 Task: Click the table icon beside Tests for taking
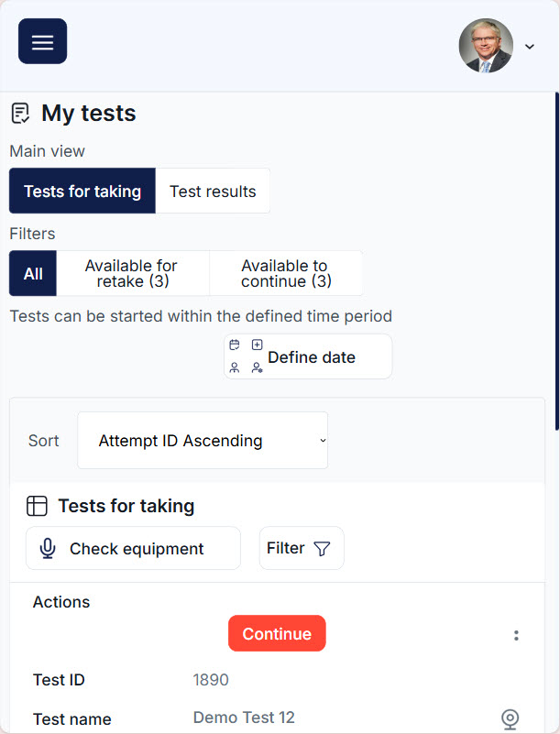pos(37,506)
